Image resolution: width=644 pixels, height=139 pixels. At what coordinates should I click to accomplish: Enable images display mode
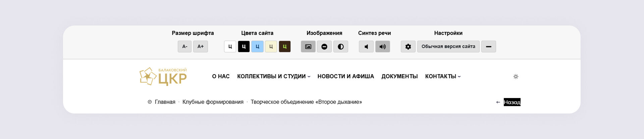tap(308, 47)
